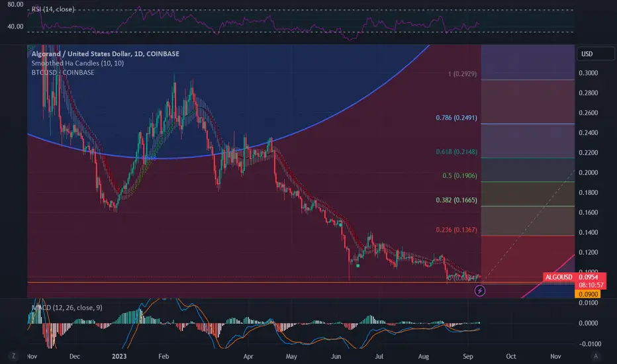Click the Feb label on time axis
The width and height of the screenshot is (617, 364).
tap(164, 356)
